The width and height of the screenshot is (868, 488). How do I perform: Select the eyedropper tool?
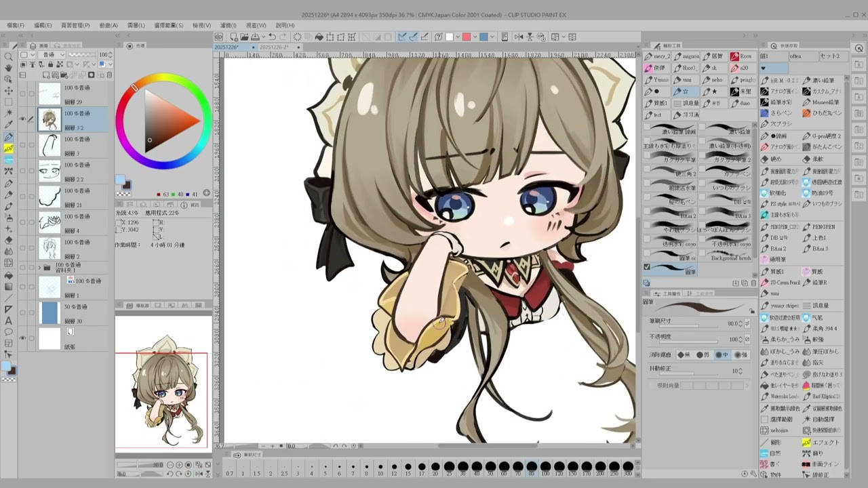(8, 125)
